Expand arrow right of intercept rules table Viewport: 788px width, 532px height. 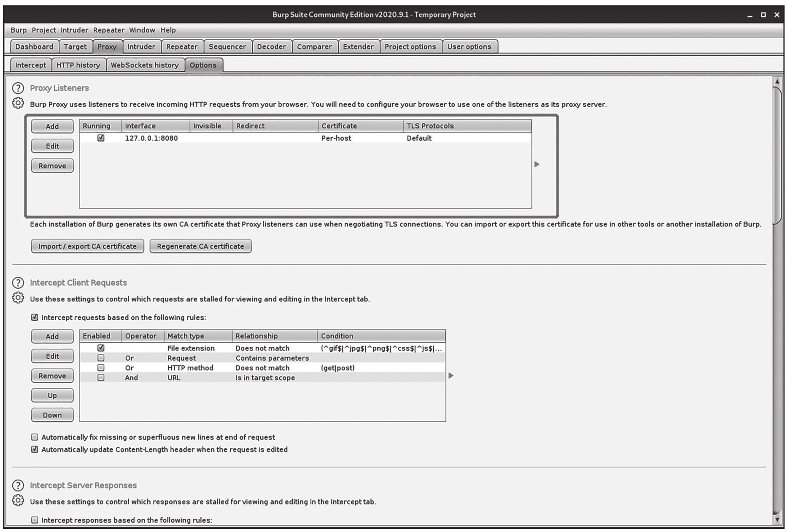(451, 376)
